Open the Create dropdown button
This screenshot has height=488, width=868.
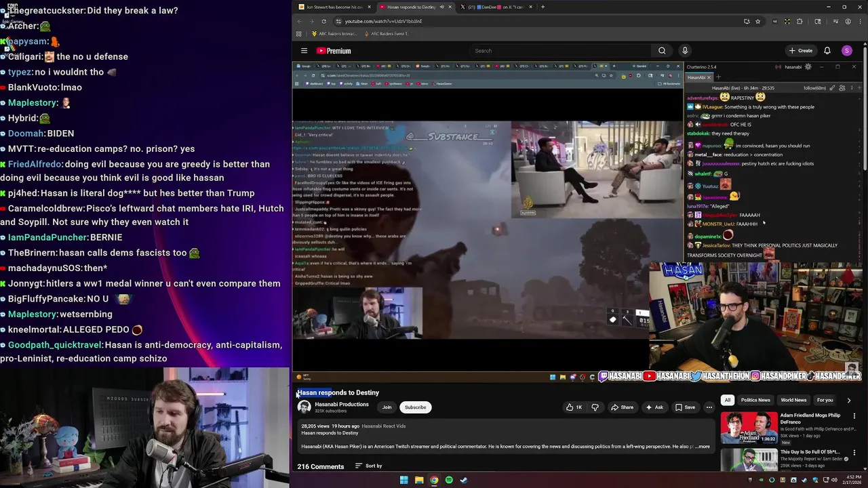pos(800,51)
